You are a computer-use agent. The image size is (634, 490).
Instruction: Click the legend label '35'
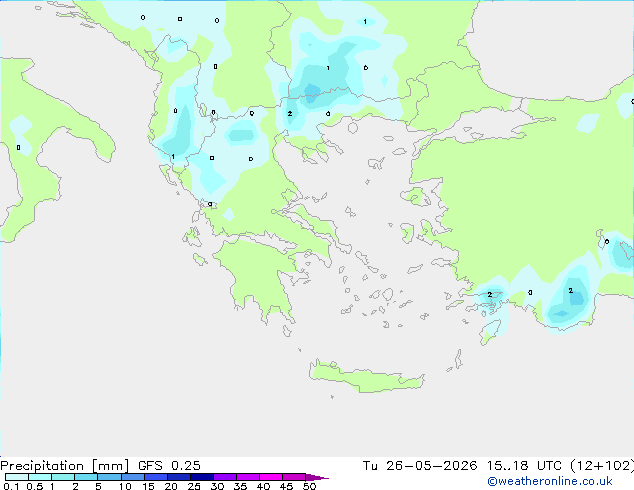pos(240,486)
